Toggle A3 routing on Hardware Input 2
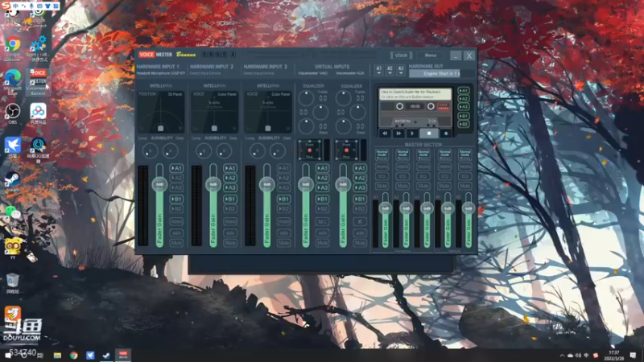Image resolution: width=644 pixels, height=362 pixels. tap(230, 187)
